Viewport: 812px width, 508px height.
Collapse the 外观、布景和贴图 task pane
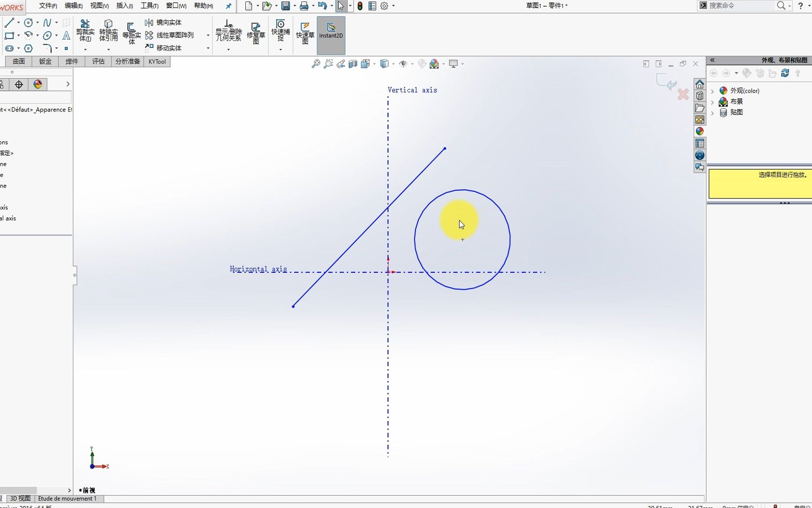pos(712,60)
